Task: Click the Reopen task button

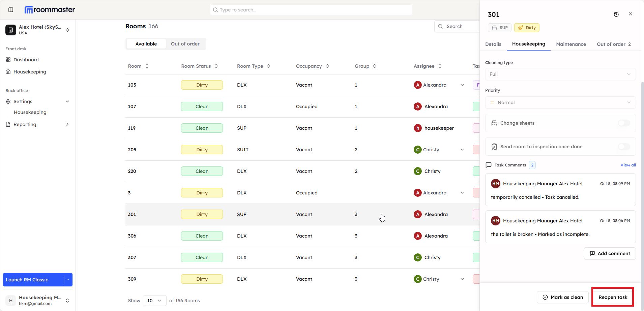Action: point(613,297)
